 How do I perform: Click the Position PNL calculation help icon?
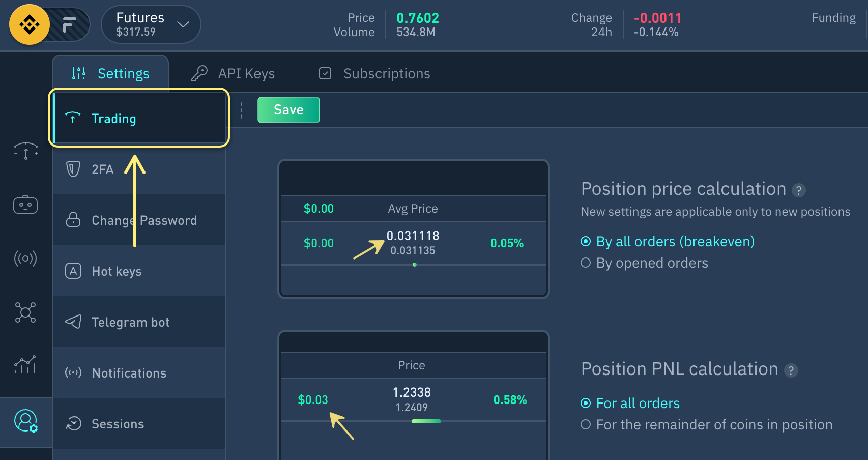click(791, 370)
